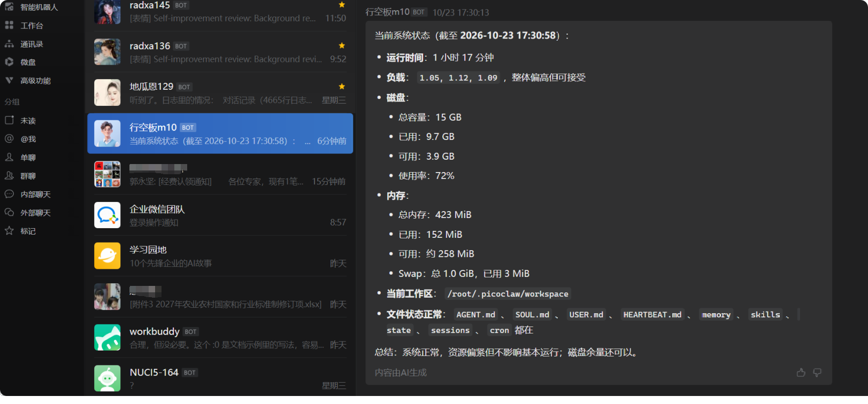Open the 企业微信团队 conversation

[x=220, y=215]
